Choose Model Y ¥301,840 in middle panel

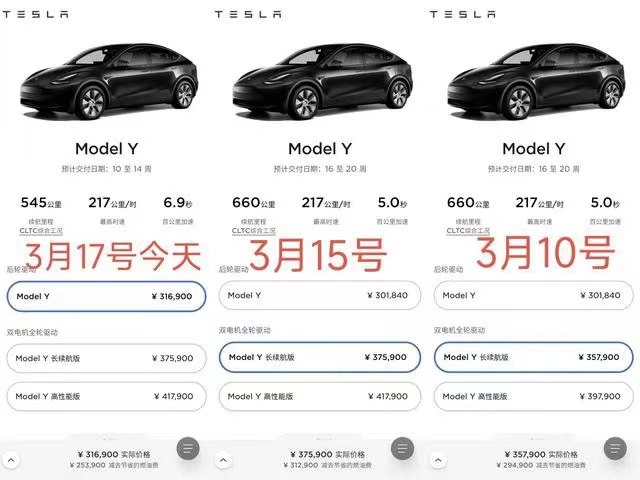318,296
